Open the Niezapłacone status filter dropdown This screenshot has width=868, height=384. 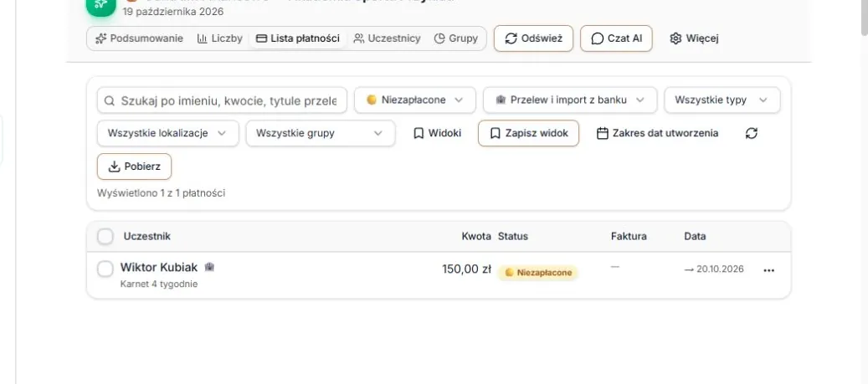pos(414,100)
